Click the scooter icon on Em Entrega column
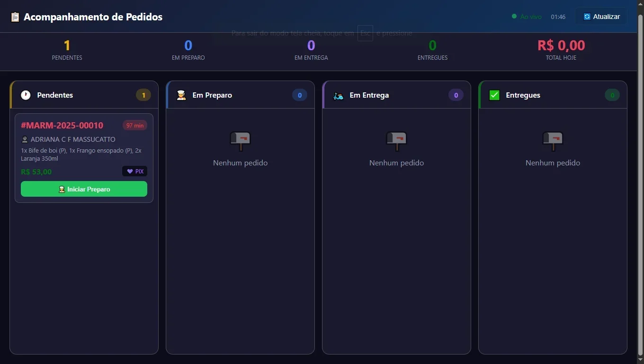 (x=338, y=95)
